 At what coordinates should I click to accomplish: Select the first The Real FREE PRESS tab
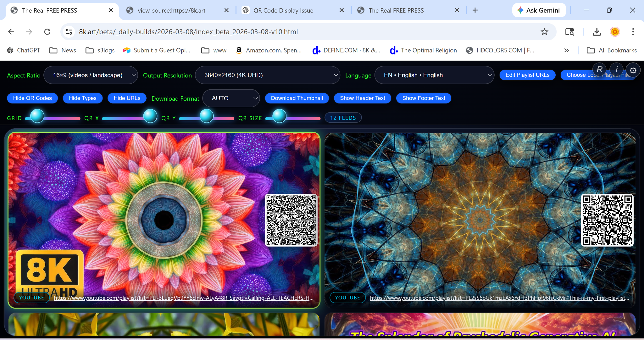coord(50,10)
